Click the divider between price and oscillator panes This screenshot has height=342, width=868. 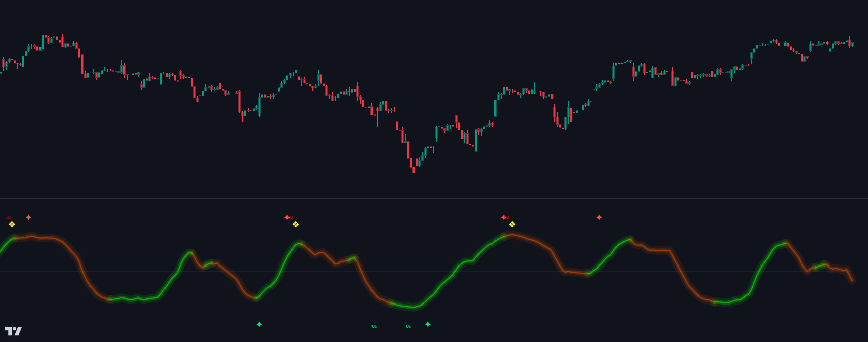[x=434, y=198]
